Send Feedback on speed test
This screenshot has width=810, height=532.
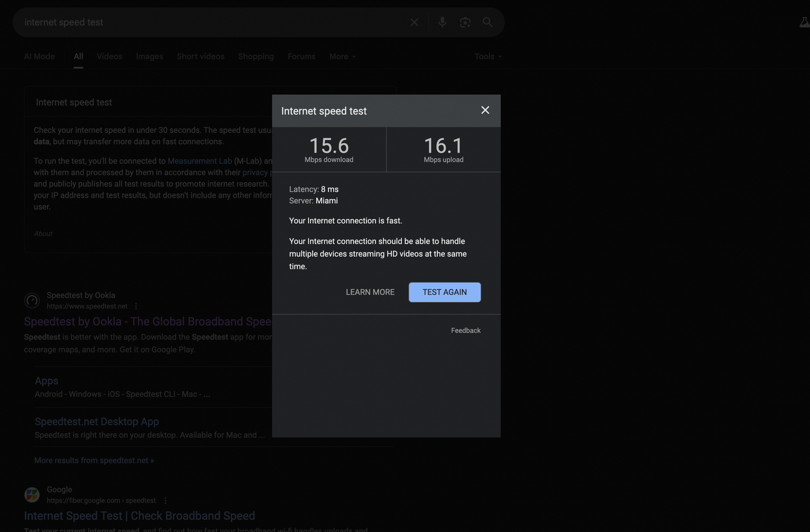[465, 331]
